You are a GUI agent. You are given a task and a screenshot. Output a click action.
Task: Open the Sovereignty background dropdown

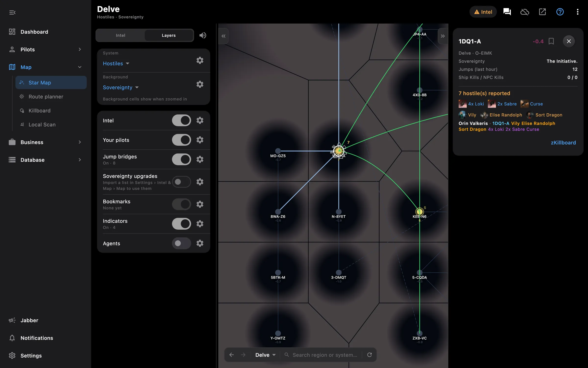pos(121,87)
